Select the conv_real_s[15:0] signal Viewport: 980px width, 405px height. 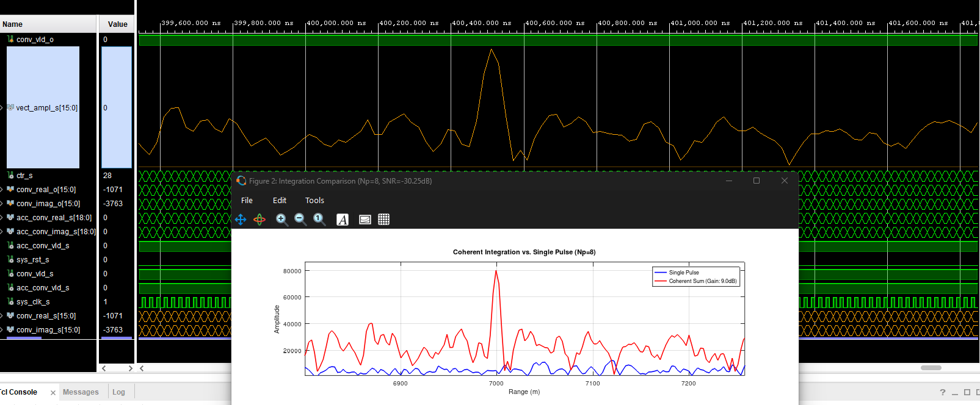[x=46, y=316]
